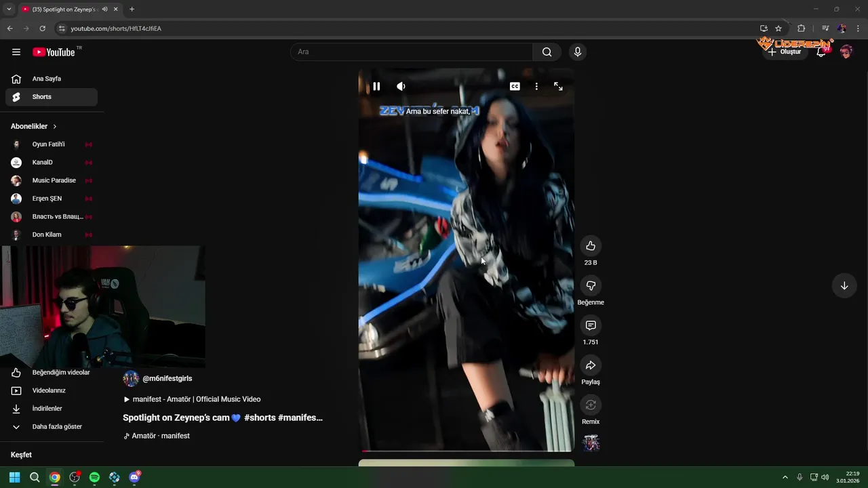Open Videolarınız in sidebar
The width and height of the screenshot is (868, 488).
pos(52,390)
